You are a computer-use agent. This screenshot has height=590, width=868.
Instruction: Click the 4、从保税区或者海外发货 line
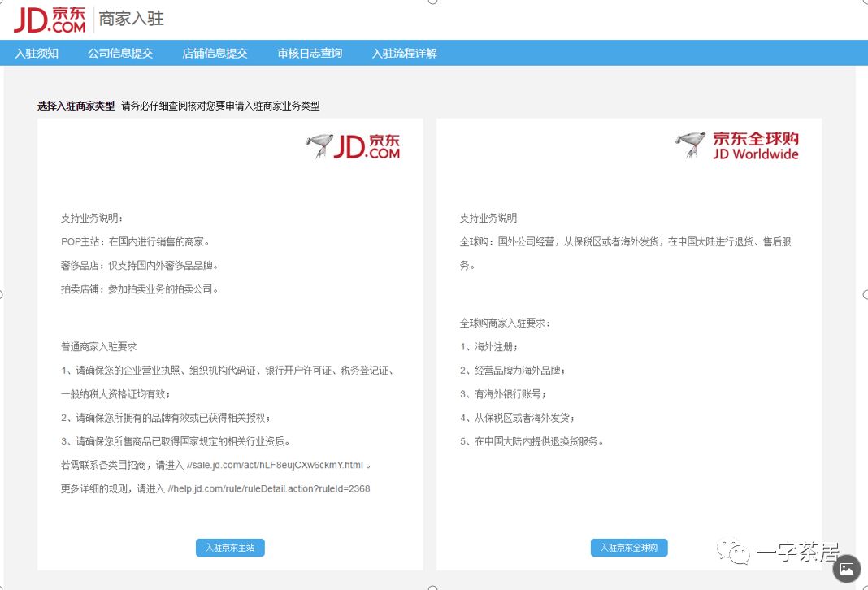pos(517,418)
